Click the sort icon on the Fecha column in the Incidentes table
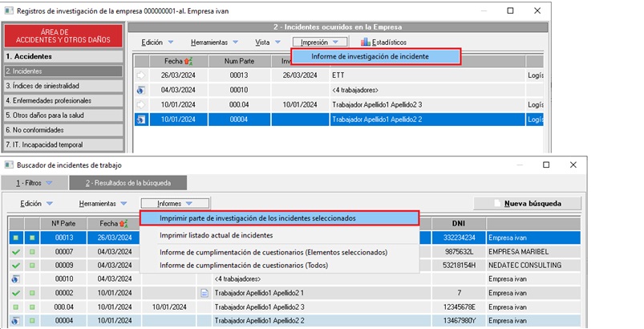This screenshot has height=329, width=644. (188, 61)
